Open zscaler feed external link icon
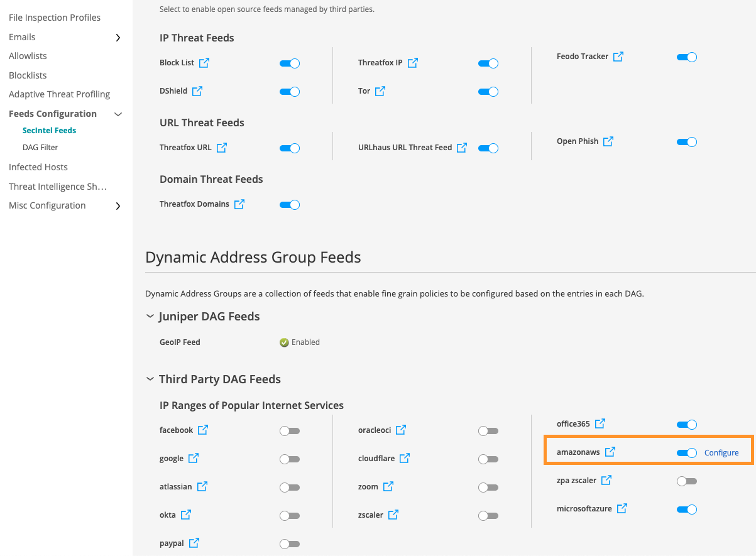The width and height of the screenshot is (756, 556). [393, 515]
